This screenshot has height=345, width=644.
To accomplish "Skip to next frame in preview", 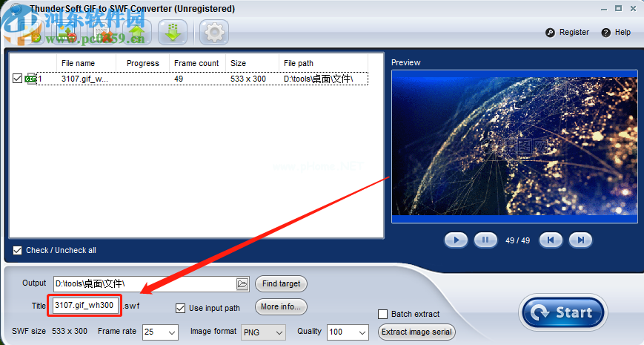I will (x=581, y=240).
